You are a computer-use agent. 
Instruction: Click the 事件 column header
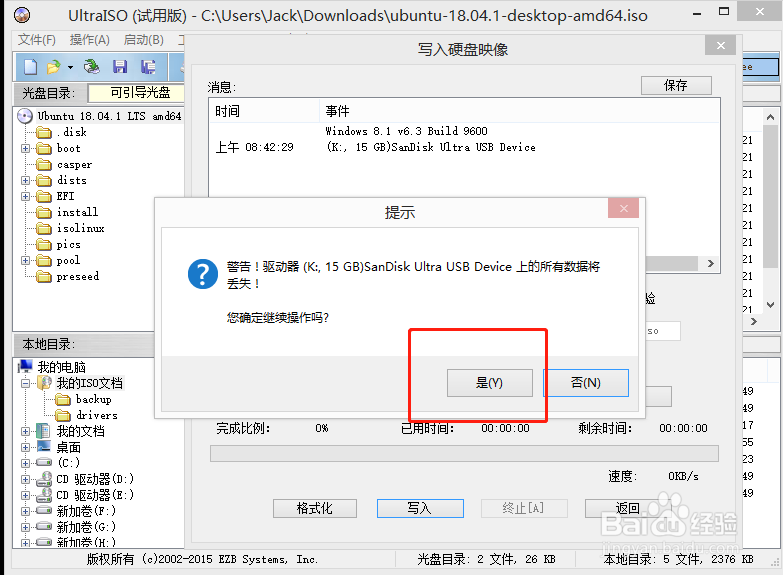click(x=519, y=111)
